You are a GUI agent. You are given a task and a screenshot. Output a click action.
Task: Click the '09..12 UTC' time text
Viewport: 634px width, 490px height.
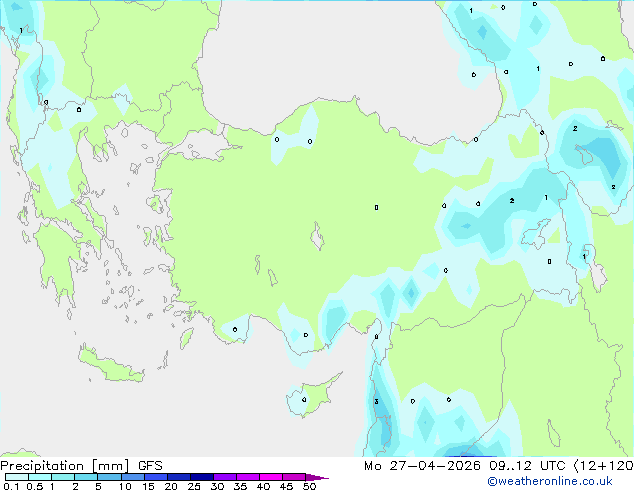coord(527,466)
